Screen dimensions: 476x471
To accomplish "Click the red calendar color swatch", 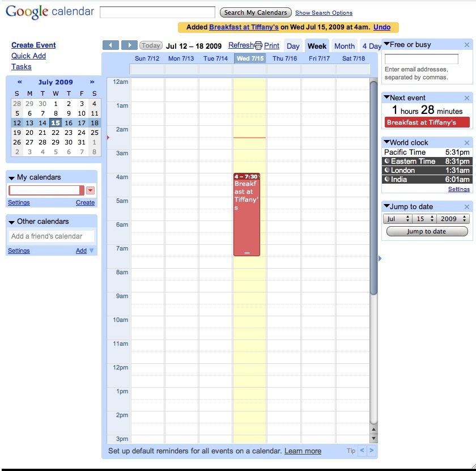I will tap(82, 190).
